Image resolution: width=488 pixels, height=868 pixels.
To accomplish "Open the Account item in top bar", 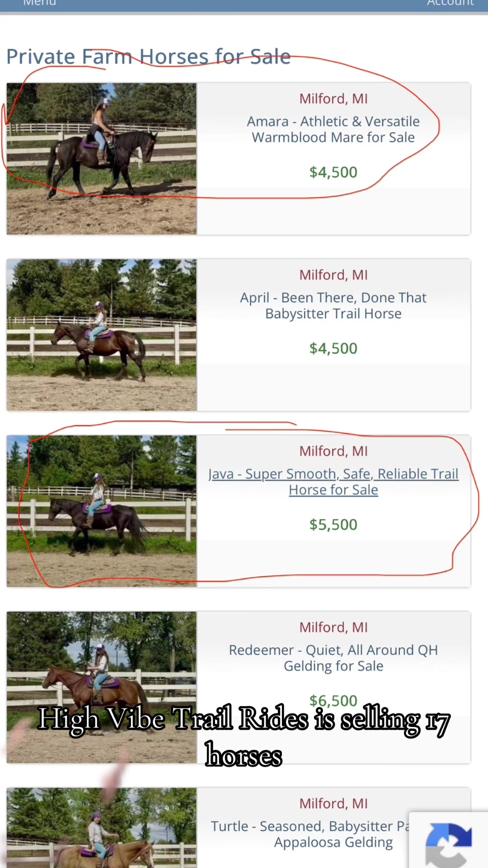I will coord(450,3).
